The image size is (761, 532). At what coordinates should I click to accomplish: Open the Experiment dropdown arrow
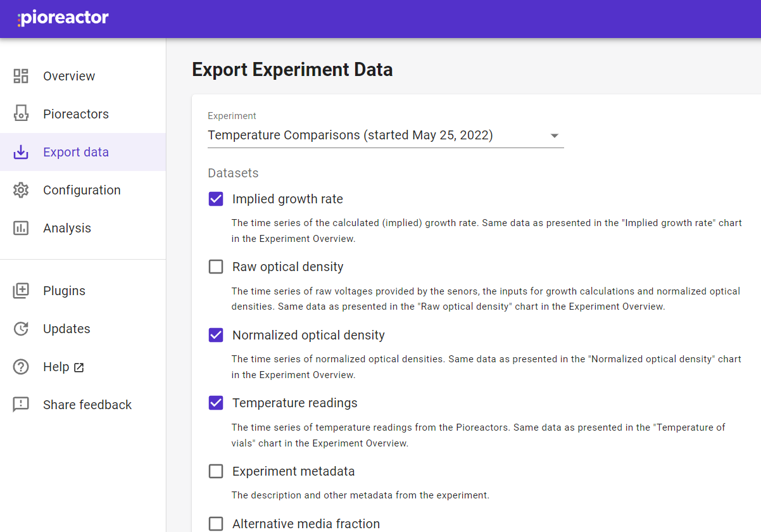(x=554, y=136)
